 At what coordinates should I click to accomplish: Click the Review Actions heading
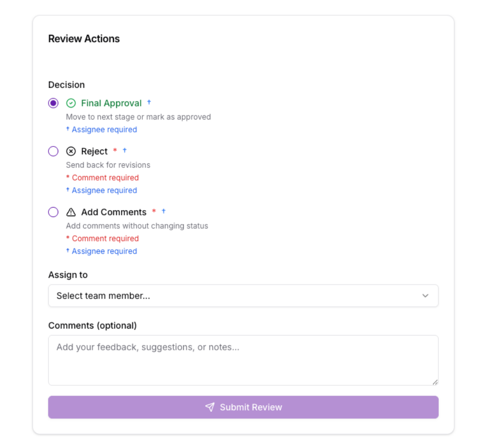(84, 38)
